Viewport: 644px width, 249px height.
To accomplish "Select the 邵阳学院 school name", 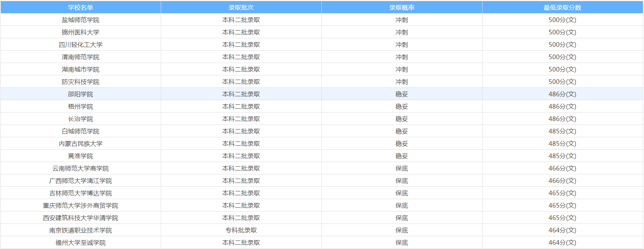I will (x=80, y=94).
